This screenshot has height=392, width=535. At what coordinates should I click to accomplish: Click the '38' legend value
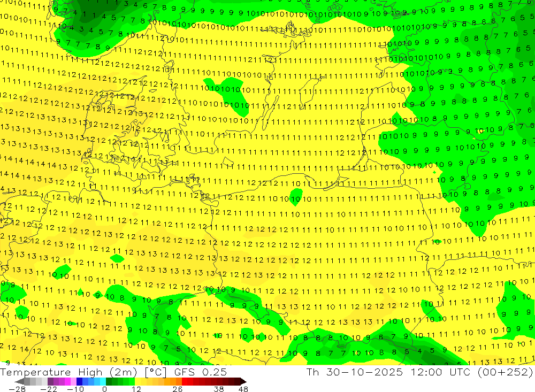(x=219, y=389)
